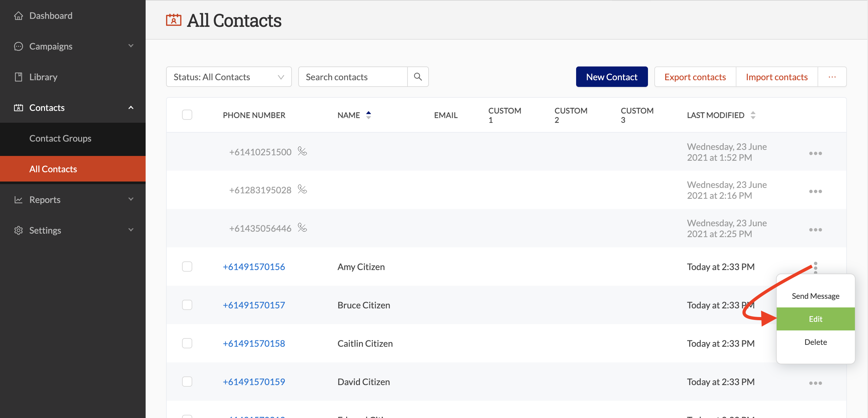Select the Bruce Citizen checkbox
The width and height of the screenshot is (868, 418).
pos(187,305)
